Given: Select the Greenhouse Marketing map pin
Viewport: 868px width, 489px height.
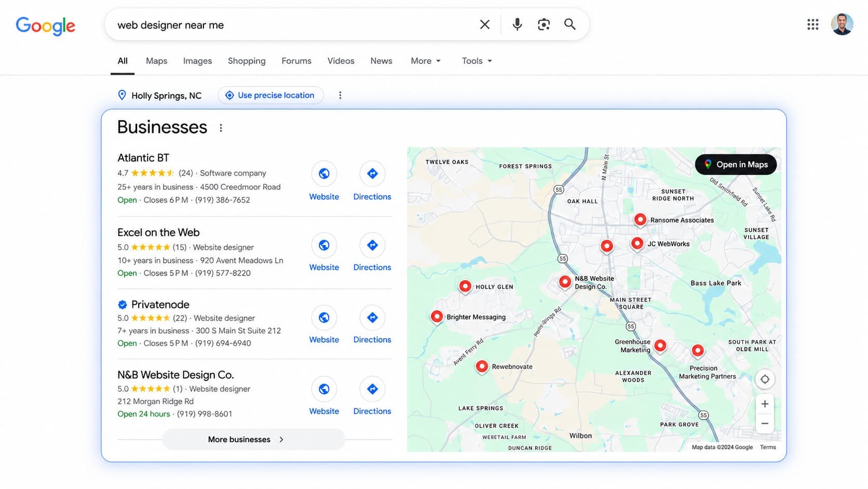Looking at the screenshot, I should pos(660,346).
